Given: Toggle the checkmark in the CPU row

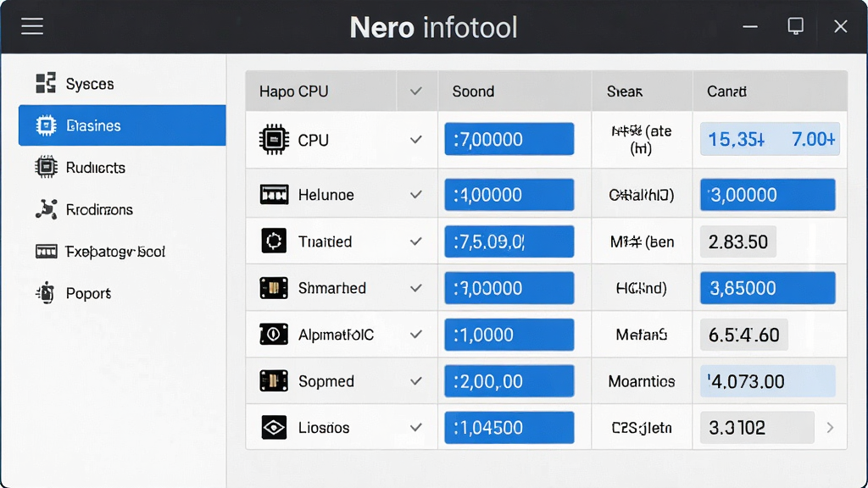Looking at the screenshot, I should pos(415,140).
